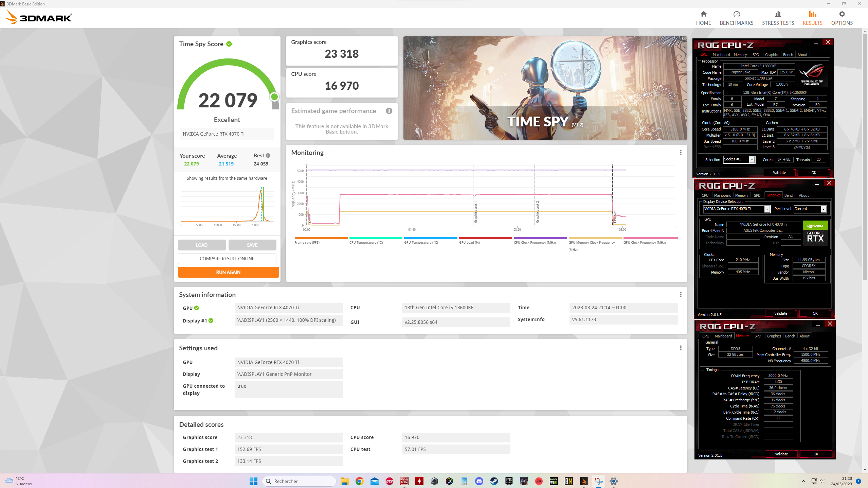The height and width of the screenshot is (488, 868).
Task: Click the Estimated game performance info icon
Action: pos(389,111)
